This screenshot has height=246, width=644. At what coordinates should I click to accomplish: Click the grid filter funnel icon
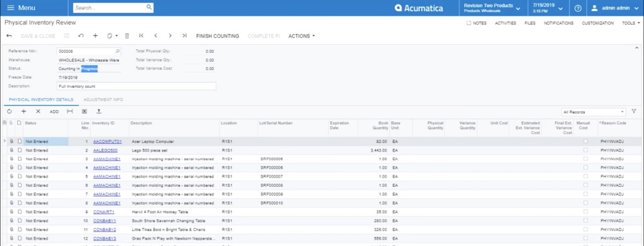point(634,111)
